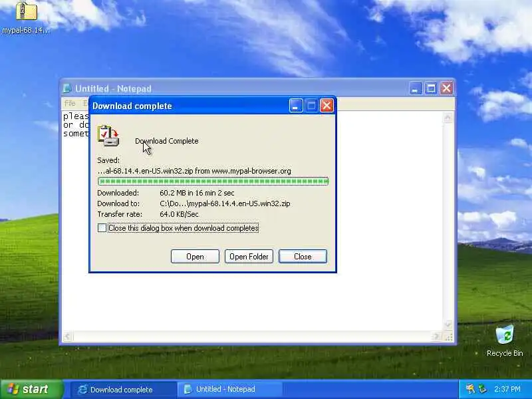Click the download complete clipboard icon

tap(108, 136)
